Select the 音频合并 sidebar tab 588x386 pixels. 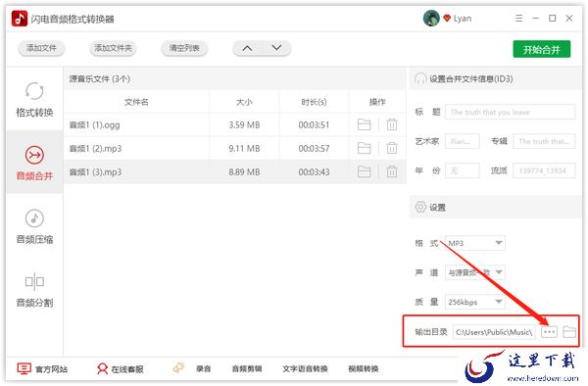click(x=34, y=163)
